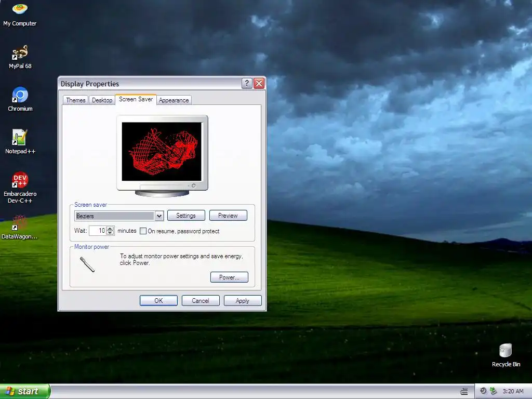The image size is (532, 399).
Task: Select the Embarcadero Dev-C++ shortcut
Action: (x=20, y=188)
